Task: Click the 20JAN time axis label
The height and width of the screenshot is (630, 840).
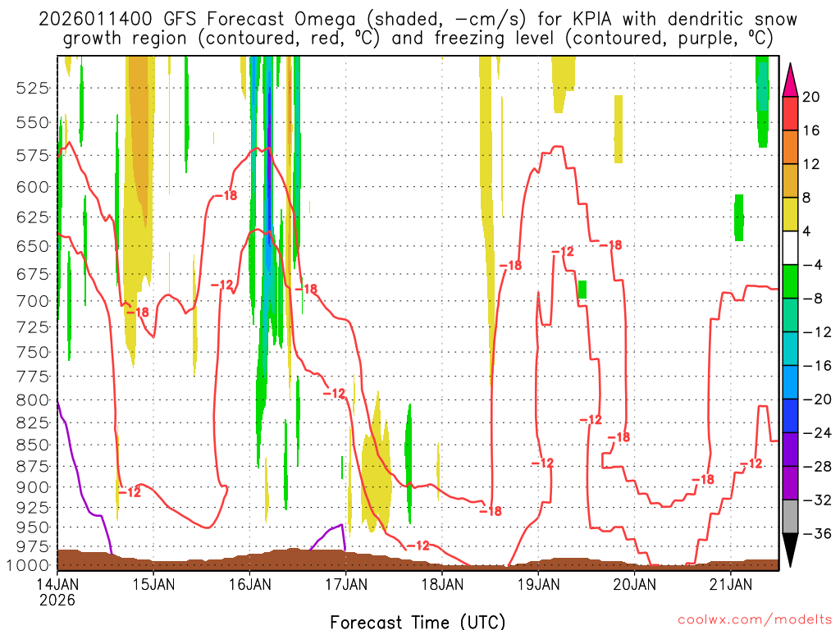Action: tap(635, 583)
